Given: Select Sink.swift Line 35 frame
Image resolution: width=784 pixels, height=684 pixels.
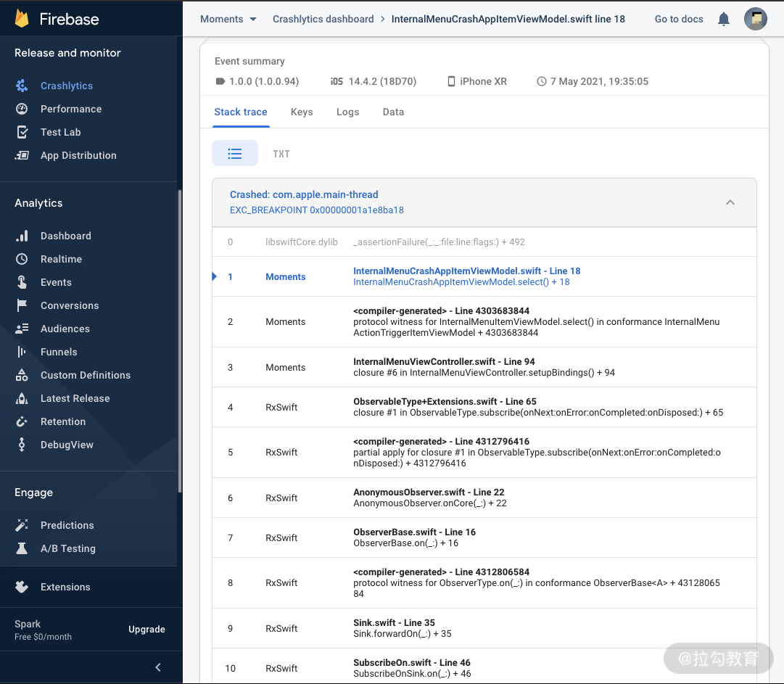Looking at the screenshot, I should [x=484, y=628].
